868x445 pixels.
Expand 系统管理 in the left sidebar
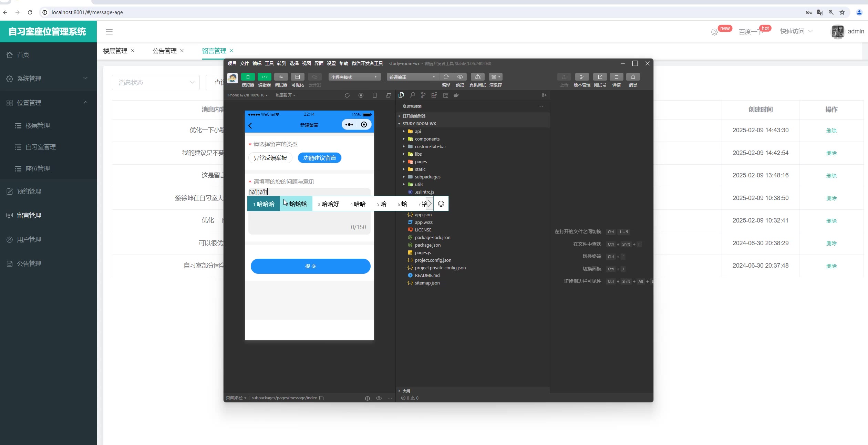tap(48, 79)
